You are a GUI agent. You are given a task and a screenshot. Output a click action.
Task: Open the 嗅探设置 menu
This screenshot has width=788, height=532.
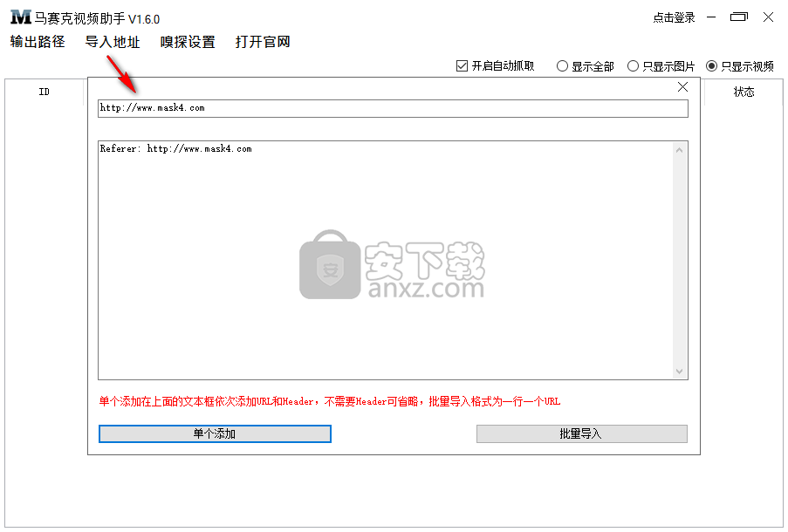pos(188,42)
